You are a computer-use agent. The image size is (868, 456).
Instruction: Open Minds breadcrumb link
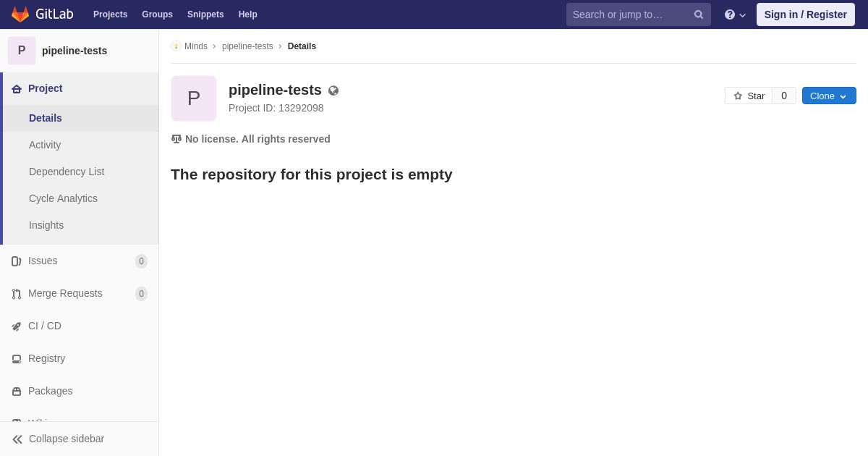pyautogui.click(x=196, y=46)
